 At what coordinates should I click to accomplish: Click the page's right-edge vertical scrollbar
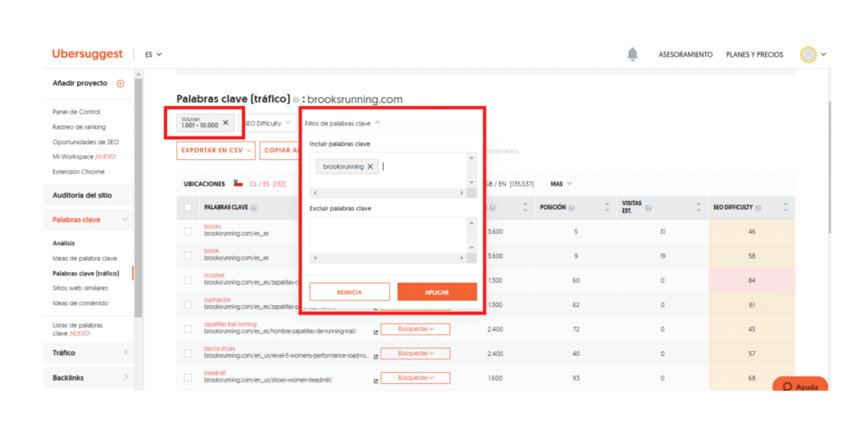pyautogui.click(x=829, y=166)
